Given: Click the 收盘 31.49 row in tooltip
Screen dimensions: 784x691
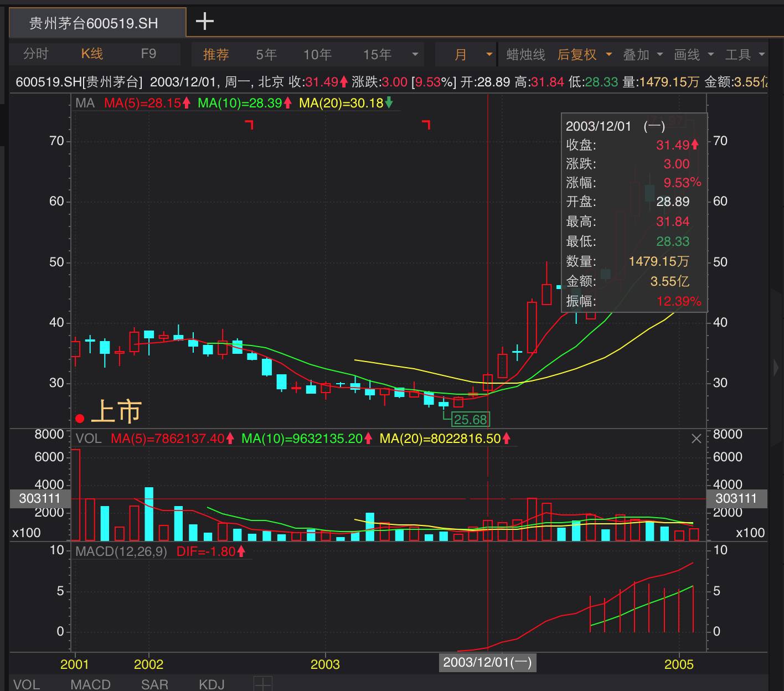Looking at the screenshot, I should (x=634, y=145).
